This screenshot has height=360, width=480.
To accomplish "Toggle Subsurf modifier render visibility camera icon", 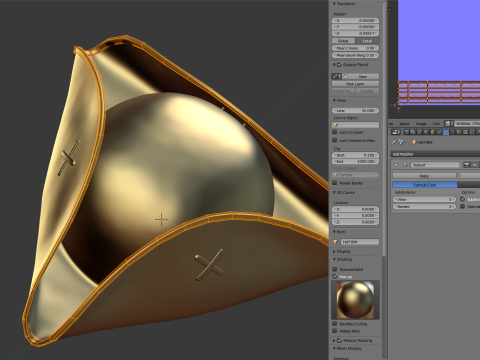I will [466, 165].
